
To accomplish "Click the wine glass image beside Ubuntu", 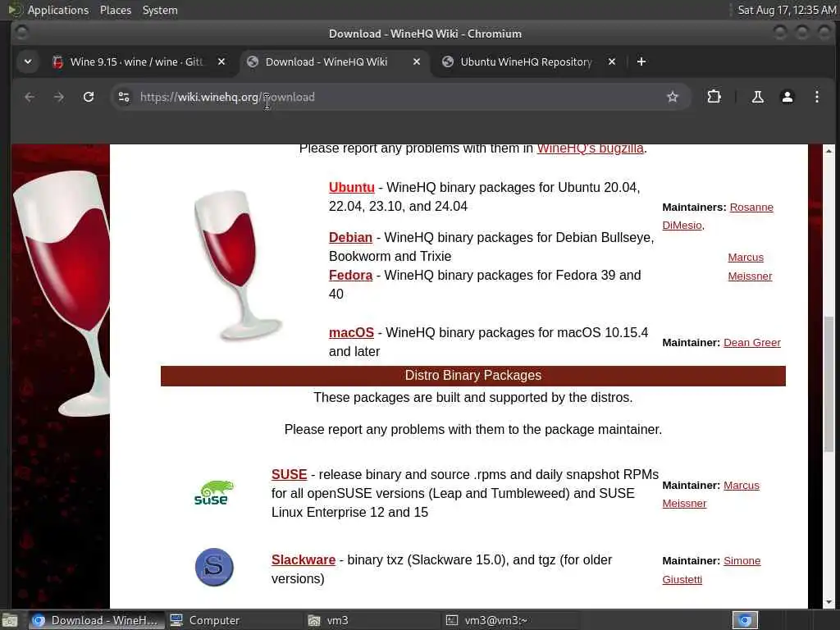I will point(237,265).
